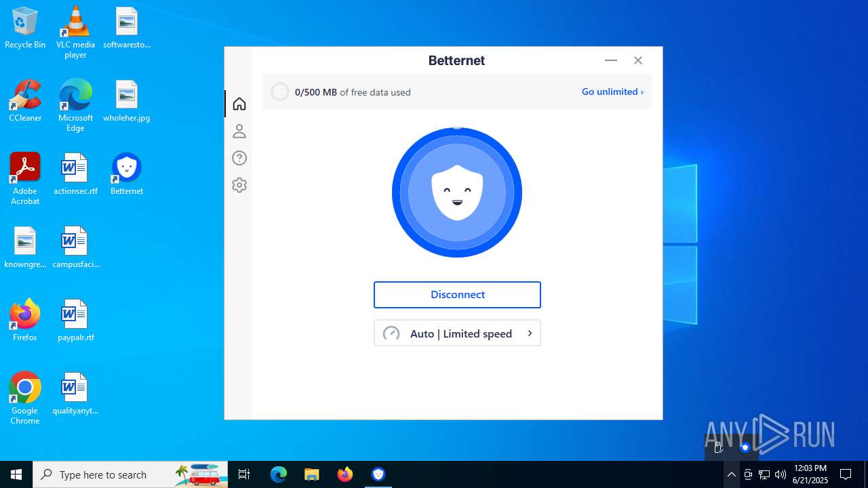Select the Google Chrome desktop shortcut
Screen dimensions: 868x488
[25, 399]
